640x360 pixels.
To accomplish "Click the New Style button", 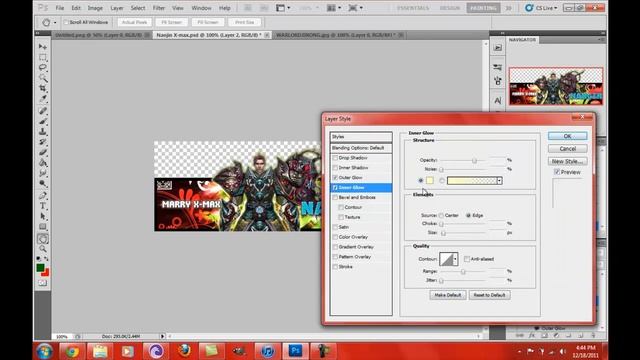I will 567,161.
